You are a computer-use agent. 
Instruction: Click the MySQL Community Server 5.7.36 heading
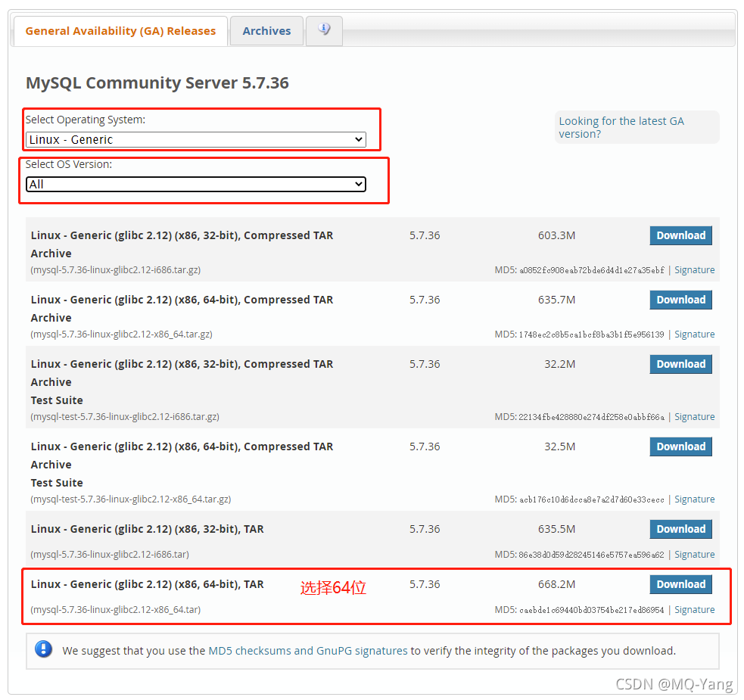point(157,83)
